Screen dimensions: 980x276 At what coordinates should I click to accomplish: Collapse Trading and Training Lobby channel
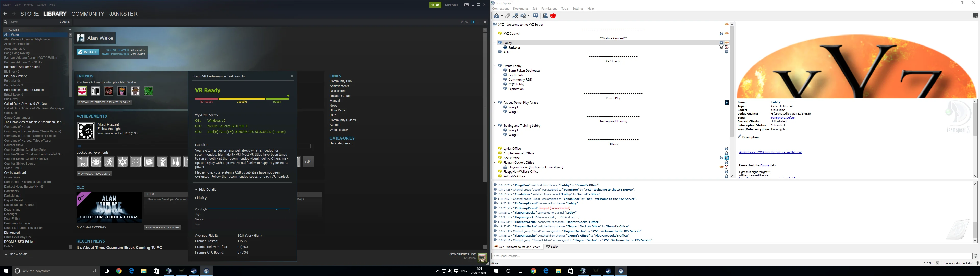(x=495, y=125)
